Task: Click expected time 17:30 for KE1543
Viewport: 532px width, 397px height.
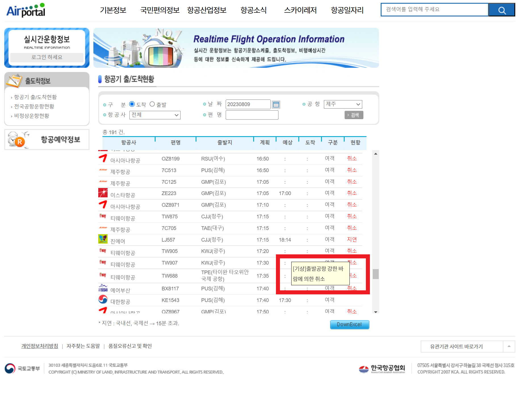Action: point(285,300)
